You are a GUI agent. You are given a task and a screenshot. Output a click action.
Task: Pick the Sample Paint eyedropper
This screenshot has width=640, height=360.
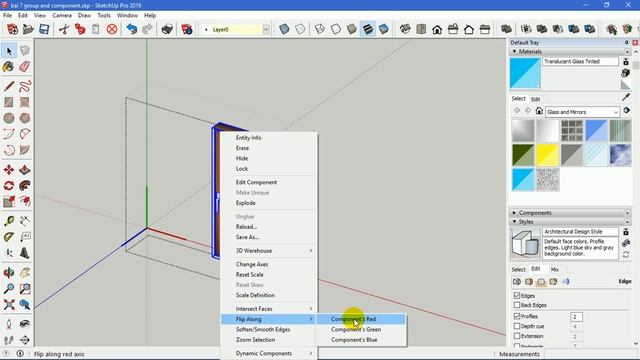tap(625, 97)
